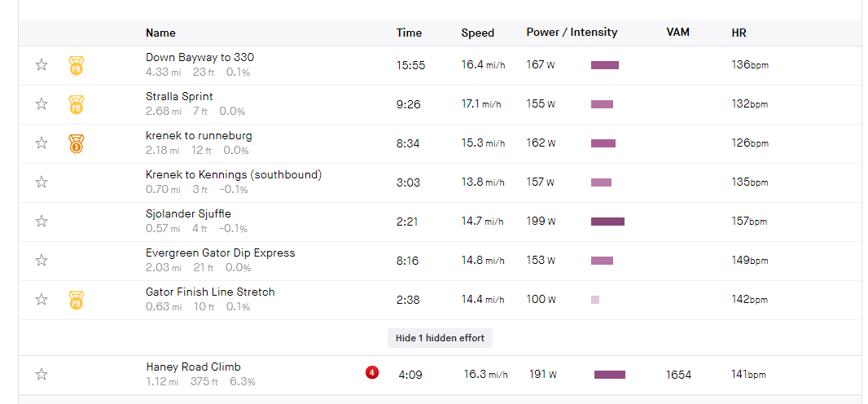Click the Speed column header
The height and width of the screenshot is (404, 868).
pos(477,33)
